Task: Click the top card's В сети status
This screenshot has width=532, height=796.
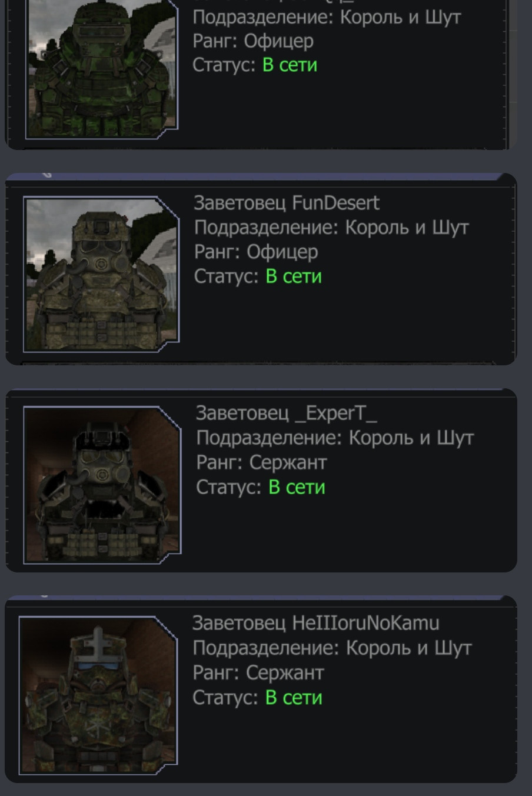Action: (290, 65)
